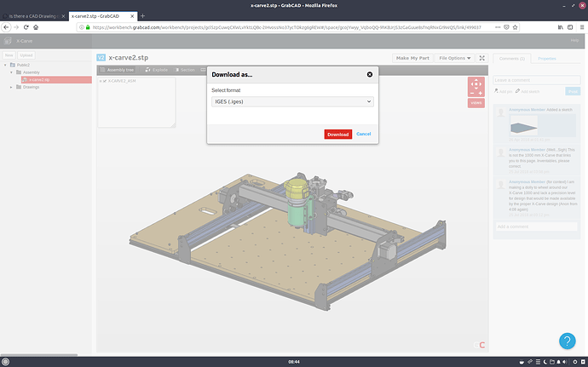Click the New button
This screenshot has width=588, height=367.
click(x=9, y=55)
